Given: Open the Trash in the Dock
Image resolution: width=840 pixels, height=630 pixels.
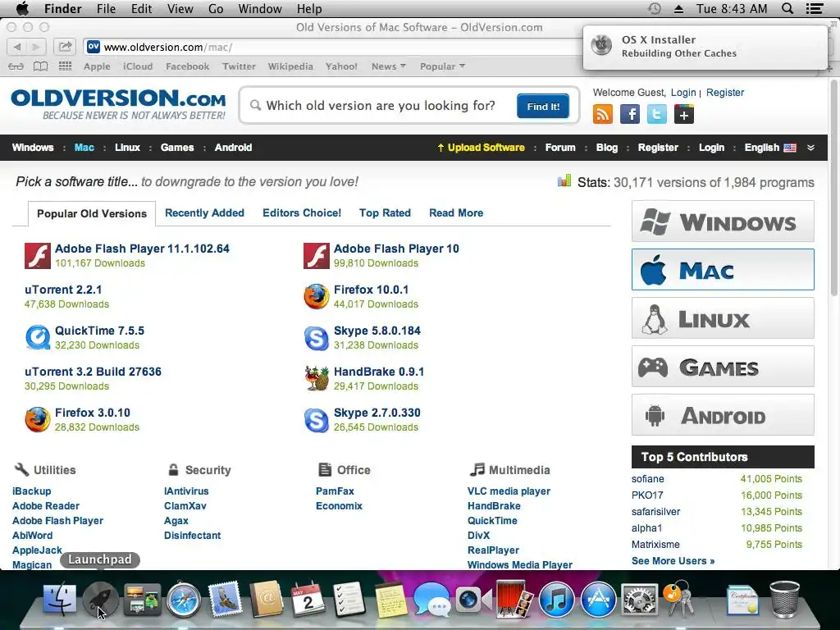Looking at the screenshot, I should click(x=785, y=599).
